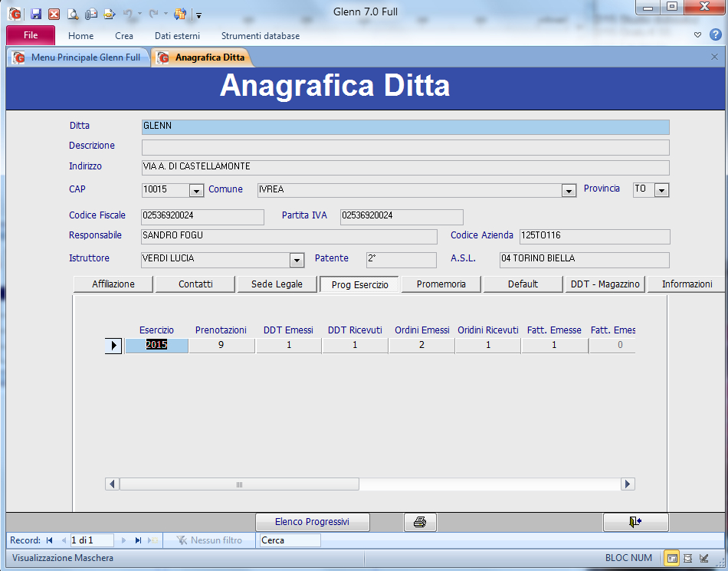The image size is (728, 571).
Task: Switch to Layout view status bar icon
Action: coord(688,558)
